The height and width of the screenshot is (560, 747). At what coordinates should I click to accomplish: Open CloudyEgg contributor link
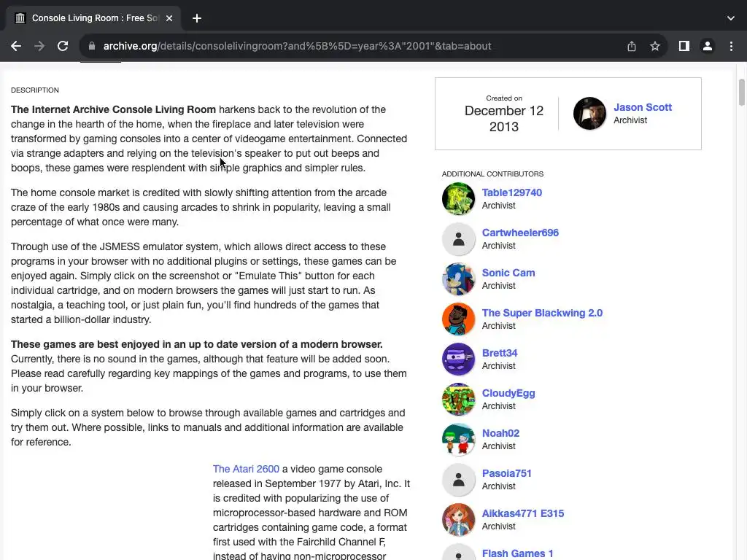(x=508, y=393)
